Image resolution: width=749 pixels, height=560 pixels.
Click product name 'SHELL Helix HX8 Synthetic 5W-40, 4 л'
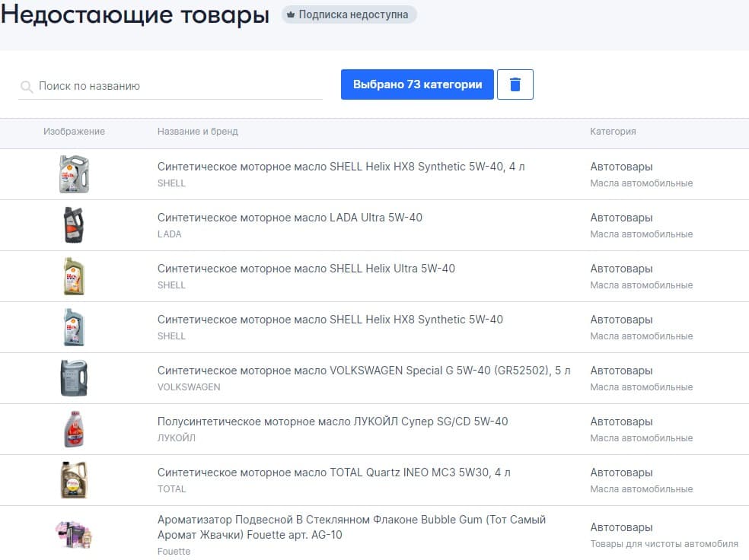(341, 167)
